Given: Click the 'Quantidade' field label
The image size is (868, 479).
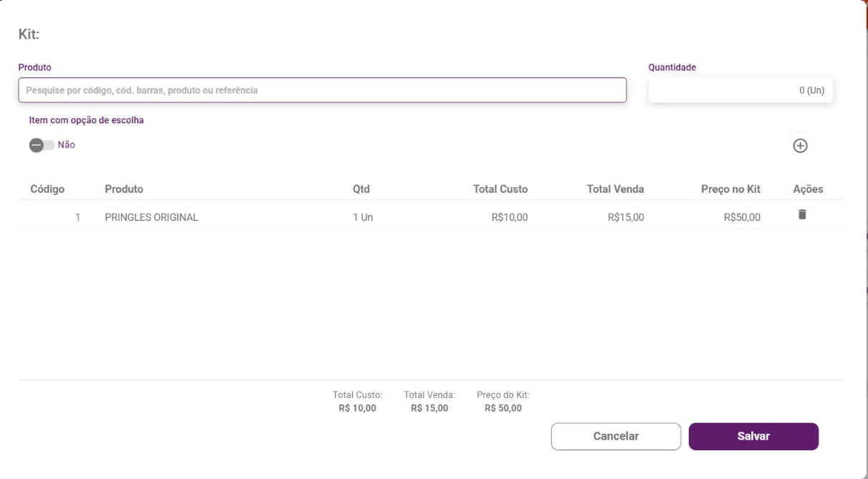Looking at the screenshot, I should click(x=672, y=67).
